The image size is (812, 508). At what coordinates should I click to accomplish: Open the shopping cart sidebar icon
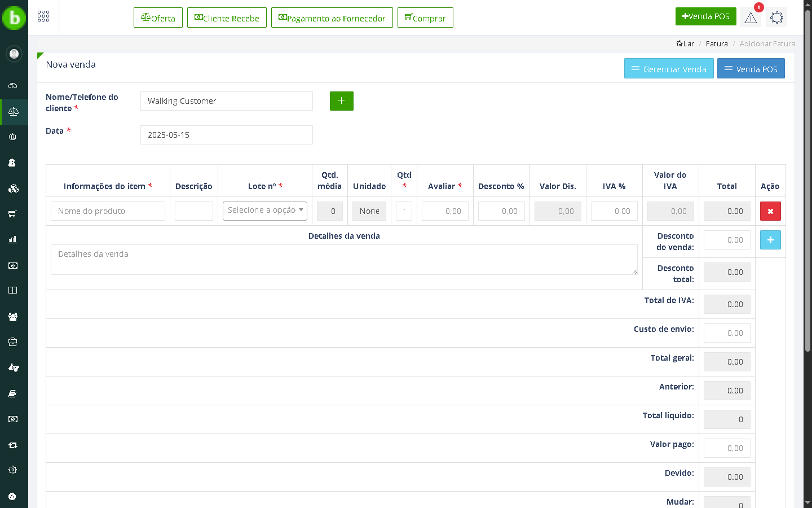click(x=13, y=214)
